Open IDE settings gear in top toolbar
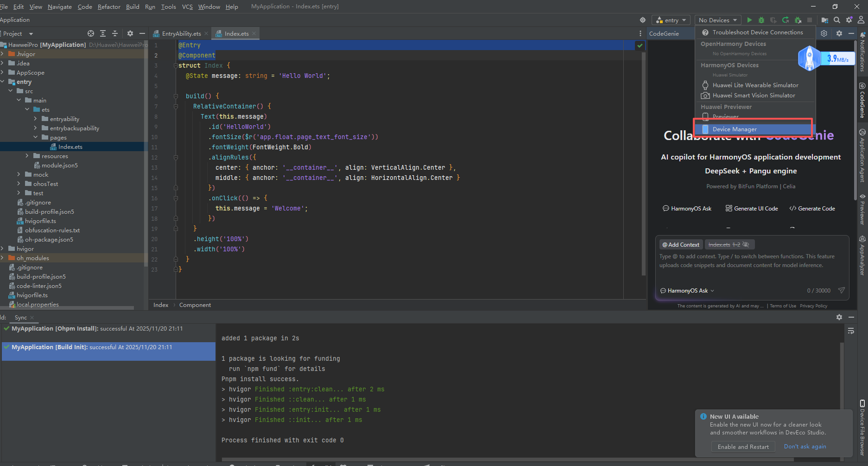The height and width of the screenshot is (466, 868). pyautogui.click(x=849, y=20)
